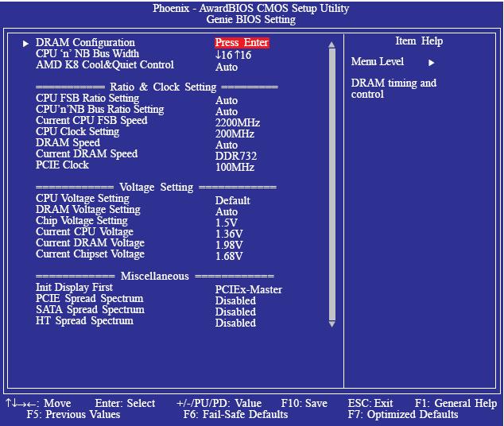Select HT Spread Spectrum option
Viewport: 504px width, 426px height.
(x=84, y=320)
